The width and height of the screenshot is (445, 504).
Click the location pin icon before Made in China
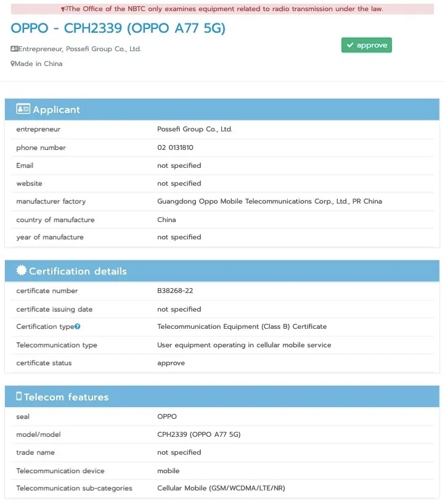[x=13, y=64]
